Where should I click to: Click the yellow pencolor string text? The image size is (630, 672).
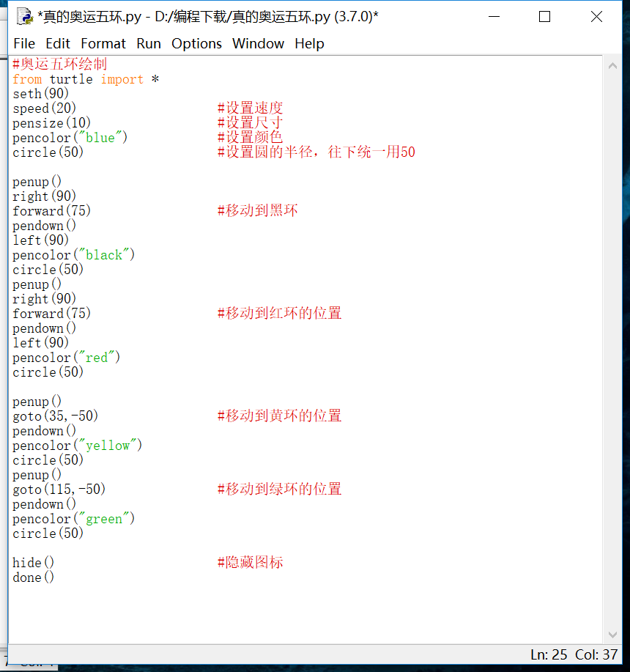tap(110, 445)
